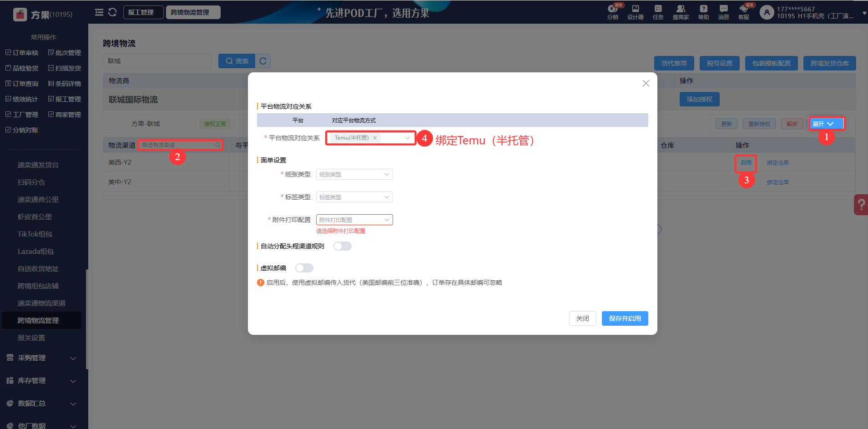Viewport: 868px width, 429px height.
Task: Open 速卖通发货台 in sidebar
Action: click(38, 165)
